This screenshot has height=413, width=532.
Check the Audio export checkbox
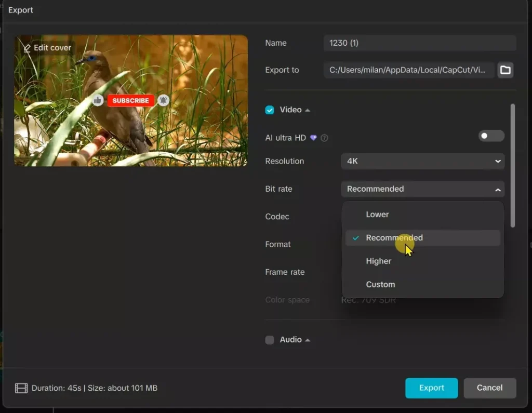pyautogui.click(x=270, y=339)
